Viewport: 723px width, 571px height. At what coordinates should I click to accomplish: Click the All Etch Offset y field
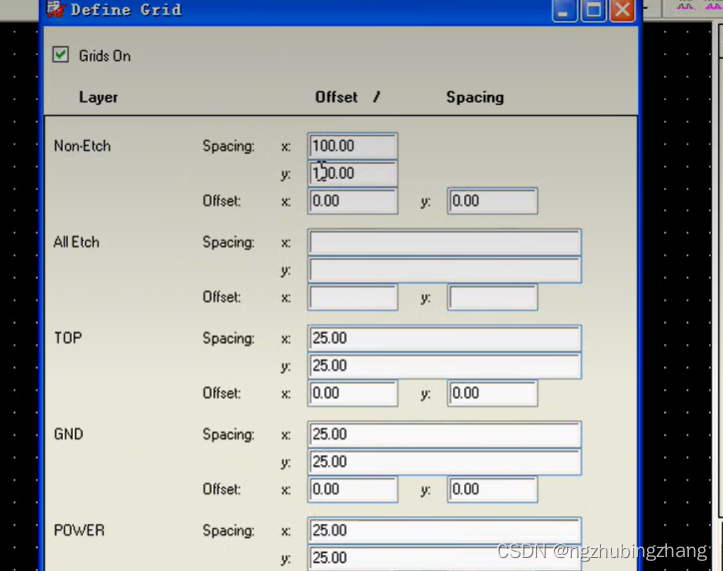coord(492,297)
